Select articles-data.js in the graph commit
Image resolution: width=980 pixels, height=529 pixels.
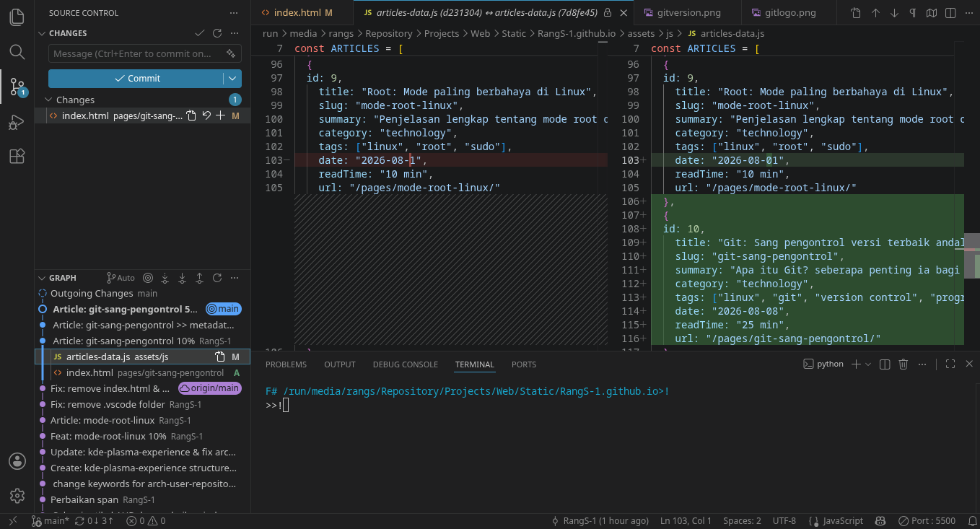pyautogui.click(x=142, y=357)
